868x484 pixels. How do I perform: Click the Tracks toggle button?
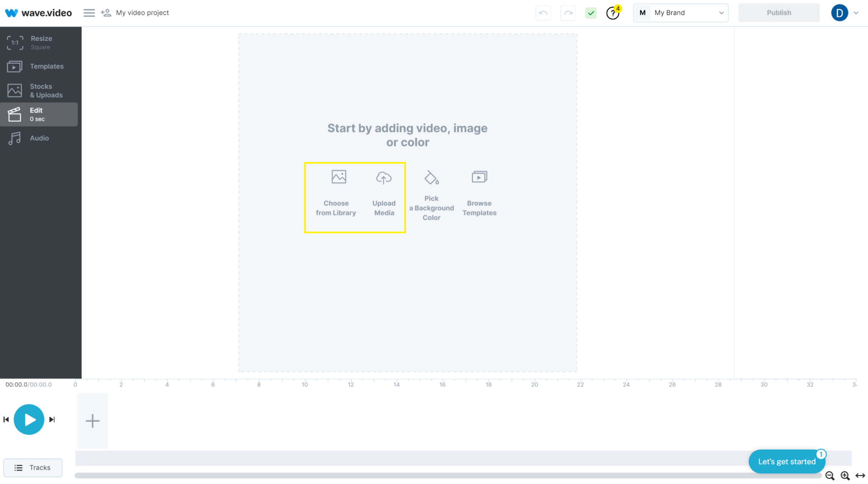(x=33, y=467)
